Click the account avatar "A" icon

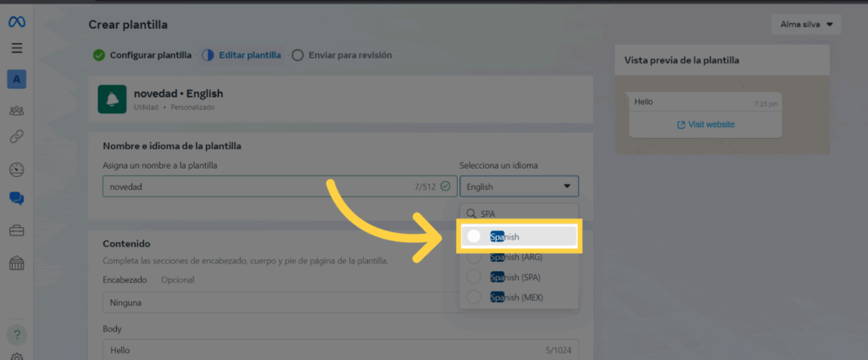(x=17, y=80)
